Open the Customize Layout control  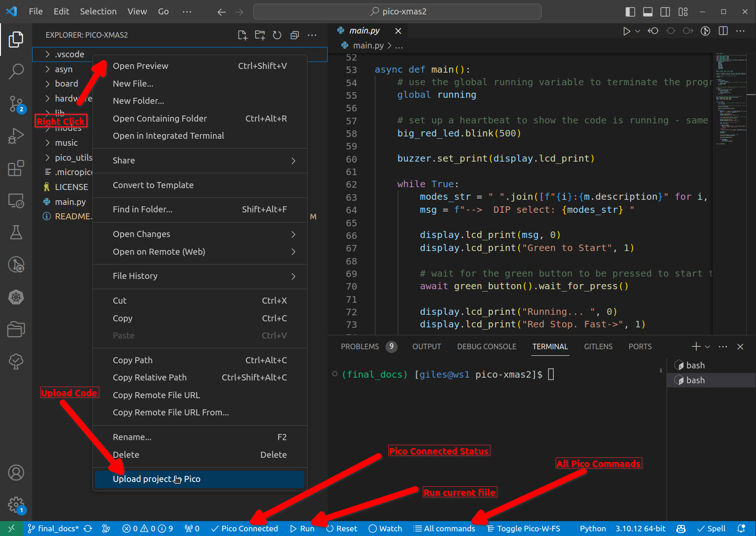(x=683, y=12)
